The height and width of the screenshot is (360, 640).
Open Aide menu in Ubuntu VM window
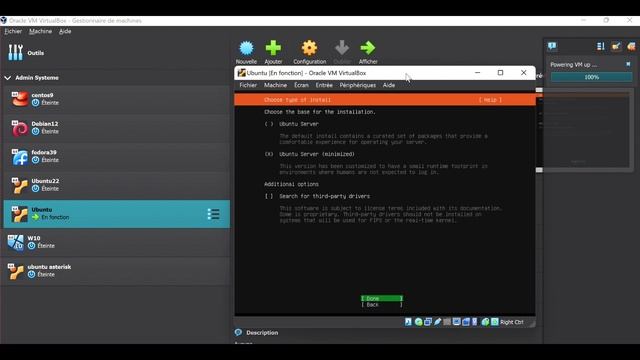[389, 85]
